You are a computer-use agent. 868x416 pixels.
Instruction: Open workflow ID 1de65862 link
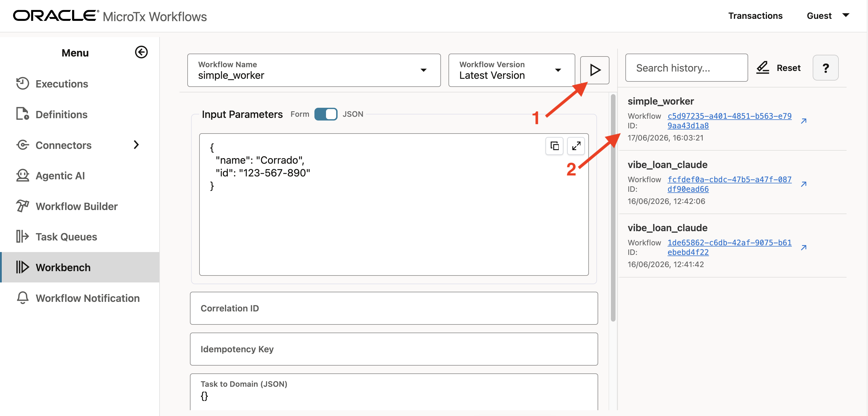[729, 247]
